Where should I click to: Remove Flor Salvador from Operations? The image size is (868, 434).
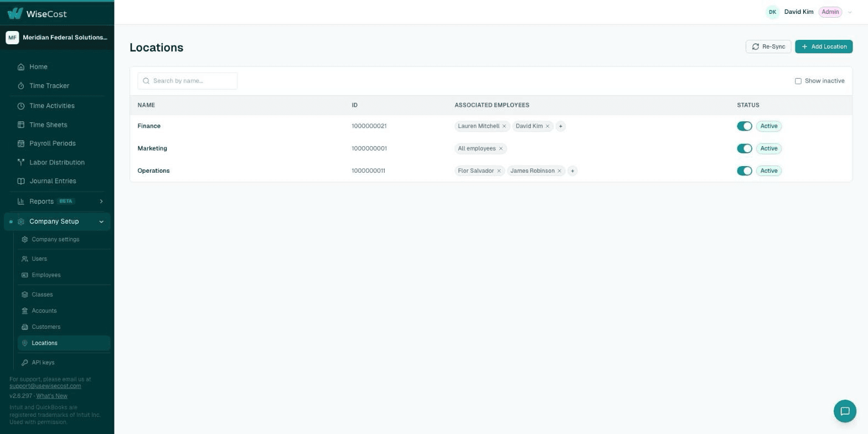(499, 171)
